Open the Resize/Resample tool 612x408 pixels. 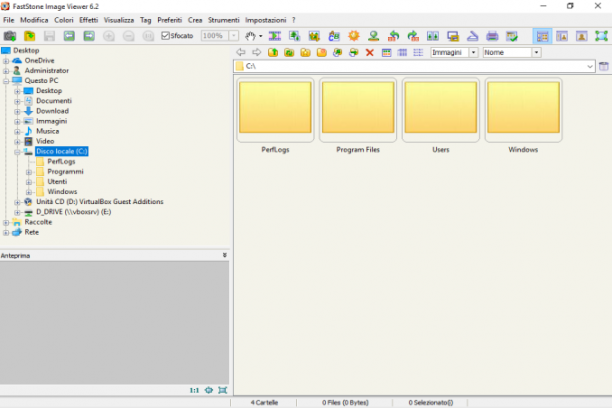(x=294, y=36)
